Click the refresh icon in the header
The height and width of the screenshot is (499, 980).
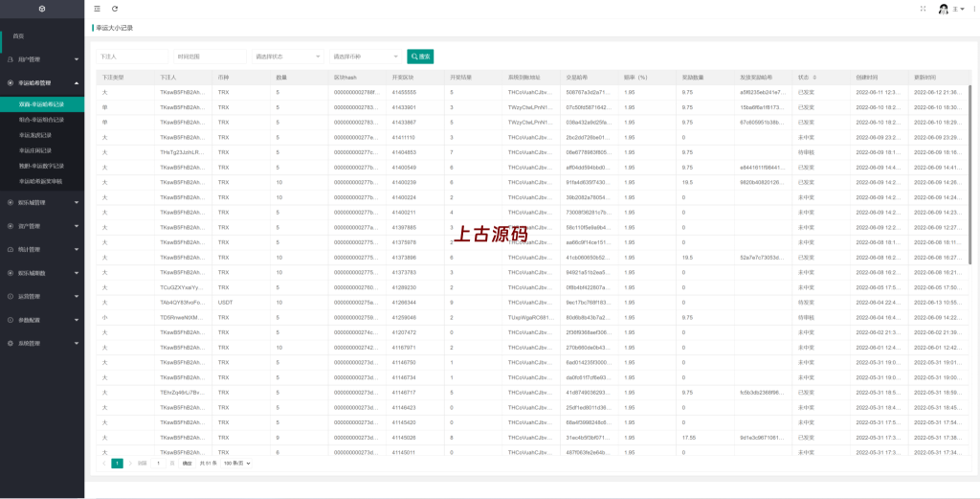click(x=115, y=9)
